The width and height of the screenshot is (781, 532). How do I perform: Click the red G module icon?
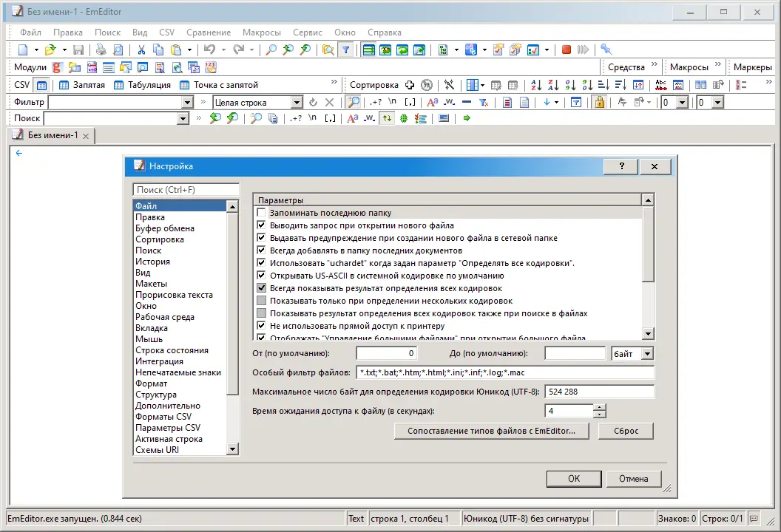point(57,68)
